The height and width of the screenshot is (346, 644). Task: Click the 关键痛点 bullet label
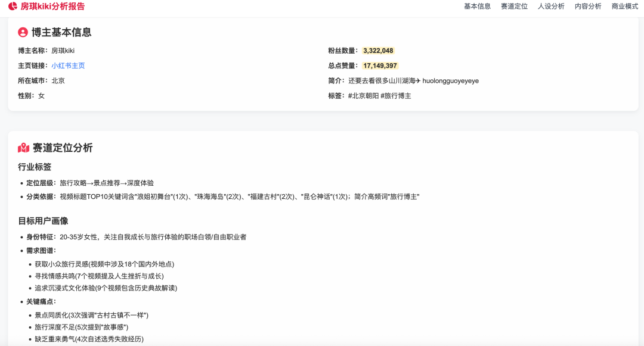click(41, 302)
